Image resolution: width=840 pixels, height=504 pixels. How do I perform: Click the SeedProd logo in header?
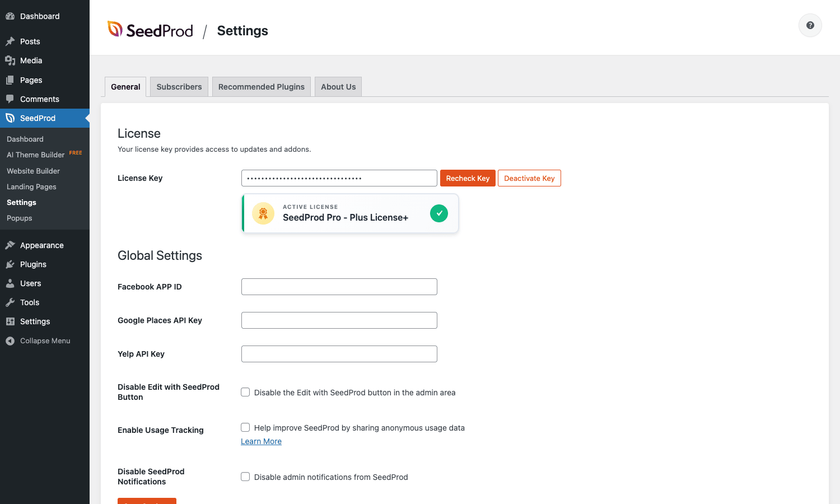click(x=150, y=30)
